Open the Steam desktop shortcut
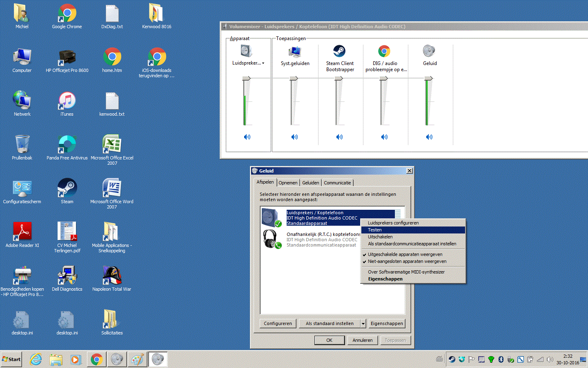The width and height of the screenshot is (588, 368). click(67, 191)
